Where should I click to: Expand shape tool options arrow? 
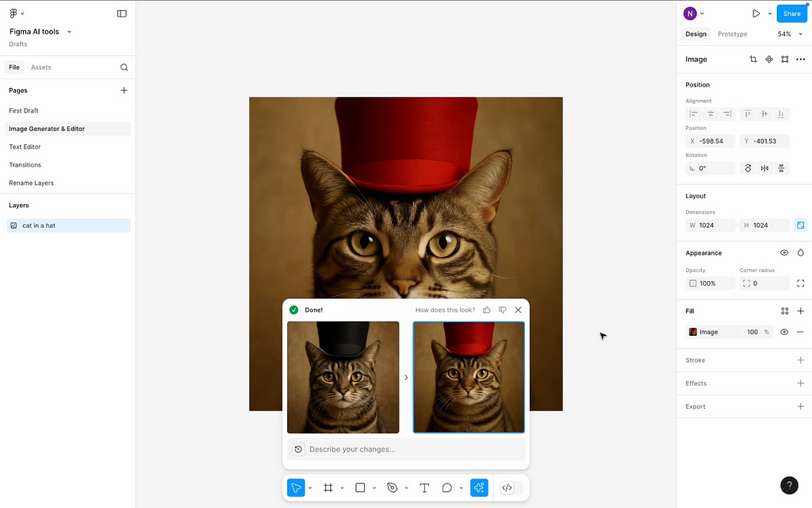(x=374, y=488)
